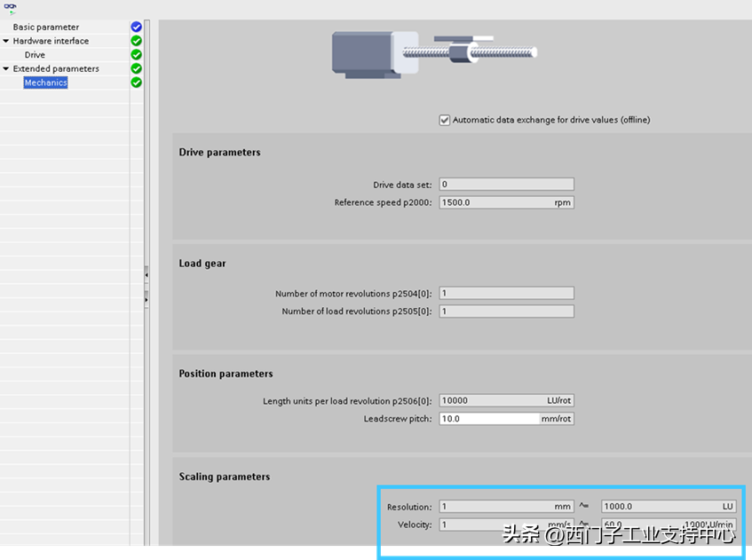Select the Mechanics tree entry
The width and height of the screenshot is (752, 560).
[45, 83]
